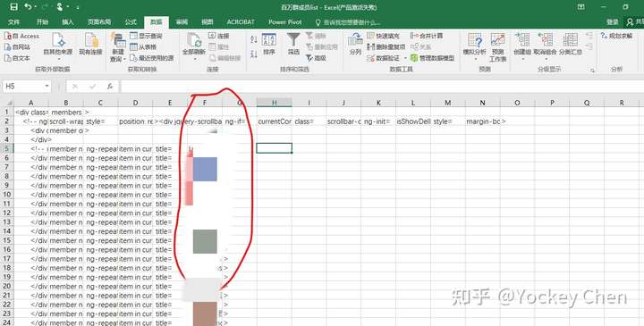
Task: Click into the formula bar
Action: coord(382,86)
